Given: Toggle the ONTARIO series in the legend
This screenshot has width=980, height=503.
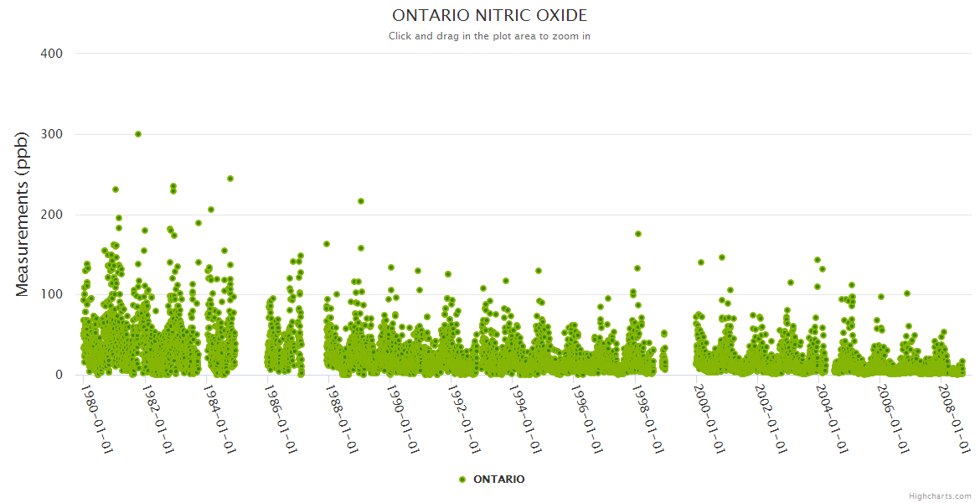Looking at the screenshot, I should (x=498, y=480).
